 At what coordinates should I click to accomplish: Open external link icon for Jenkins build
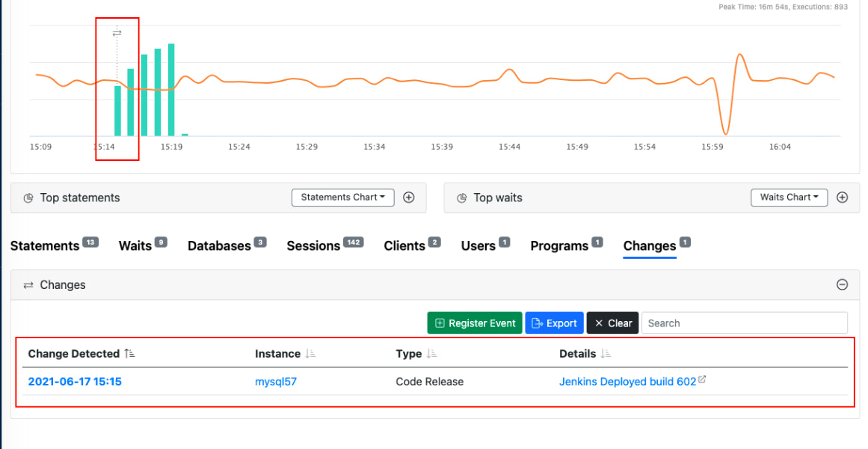pos(702,380)
